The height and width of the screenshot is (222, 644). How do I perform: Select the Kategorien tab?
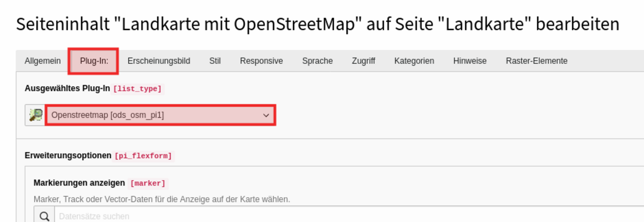414,61
